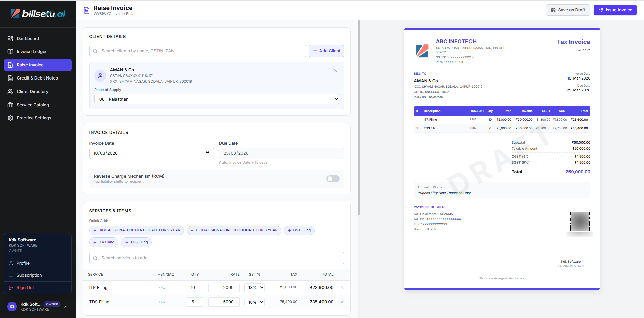Change GST % for TDS Filing
The width and height of the screenshot is (644, 318).
coord(256,302)
